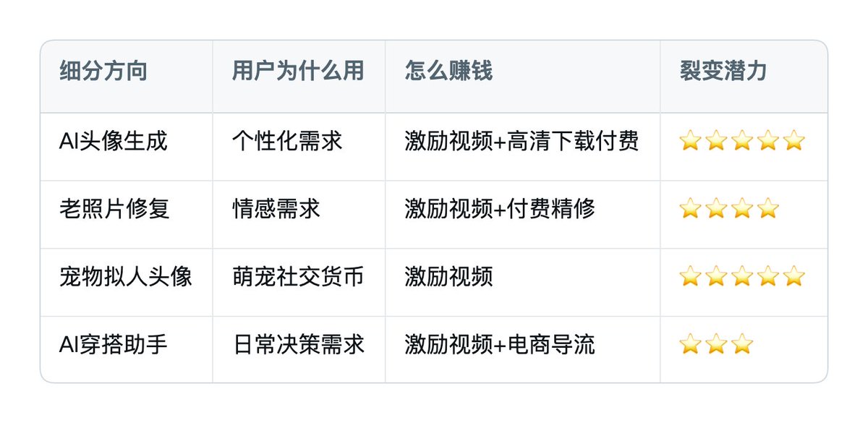Viewport: 868px width, 423px height.
Task: Click 激励视频+高清下载付费 cell
Action: 522,140
